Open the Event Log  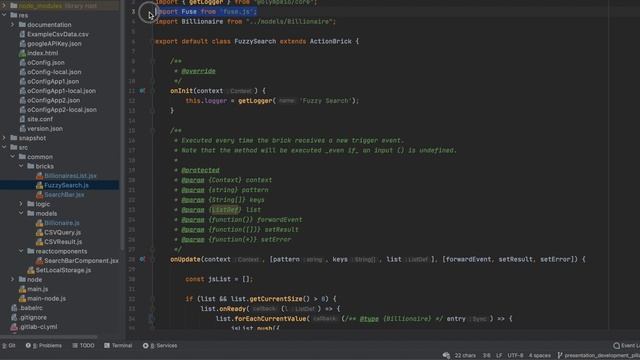click(x=627, y=346)
